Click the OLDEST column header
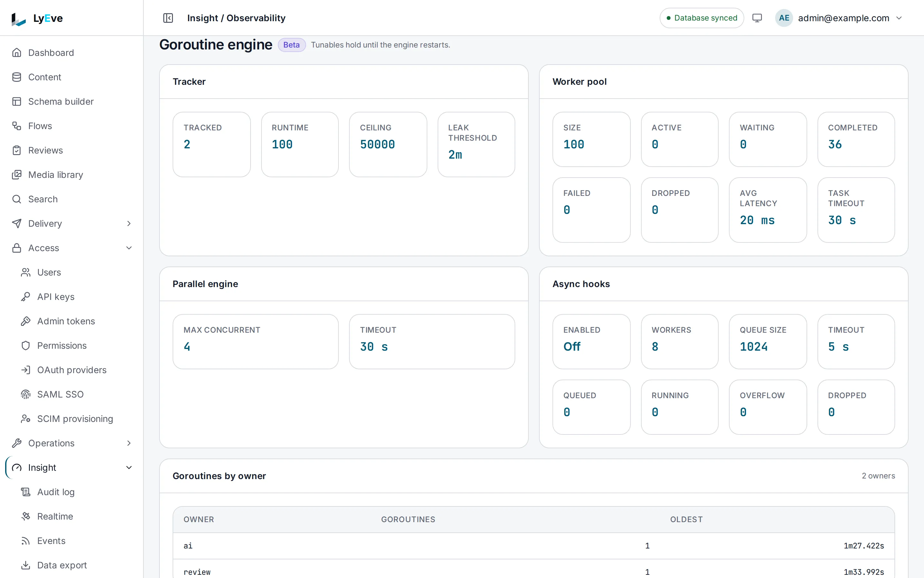The width and height of the screenshot is (924, 578). 686,519
